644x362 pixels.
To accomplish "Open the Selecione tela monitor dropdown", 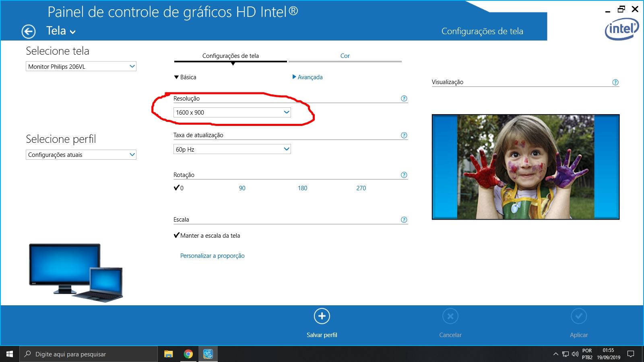I will tap(81, 66).
